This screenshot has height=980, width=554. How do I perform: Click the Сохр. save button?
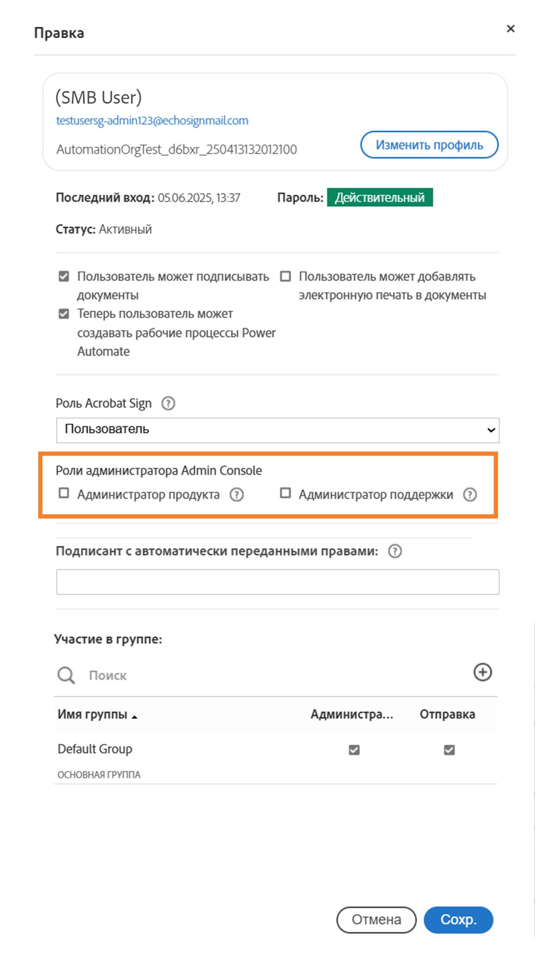(x=458, y=920)
